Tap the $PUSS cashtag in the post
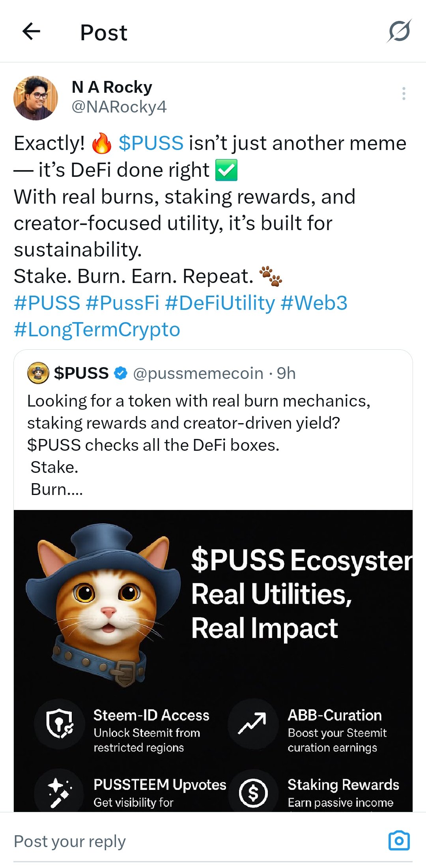This screenshot has width=426, height=868. coord(151,143)
